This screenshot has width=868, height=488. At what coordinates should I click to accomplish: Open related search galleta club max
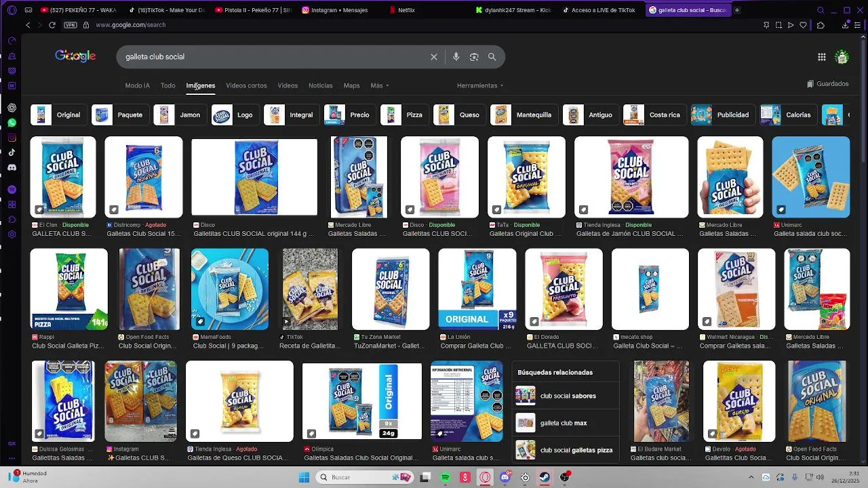tap(566, 423)
